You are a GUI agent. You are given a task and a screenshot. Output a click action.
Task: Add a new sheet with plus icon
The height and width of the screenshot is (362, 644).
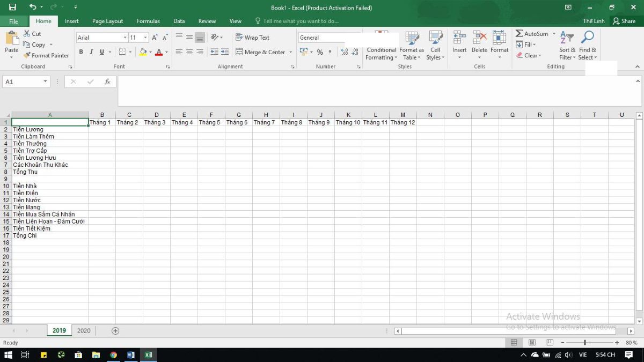(x=115, y=331)
